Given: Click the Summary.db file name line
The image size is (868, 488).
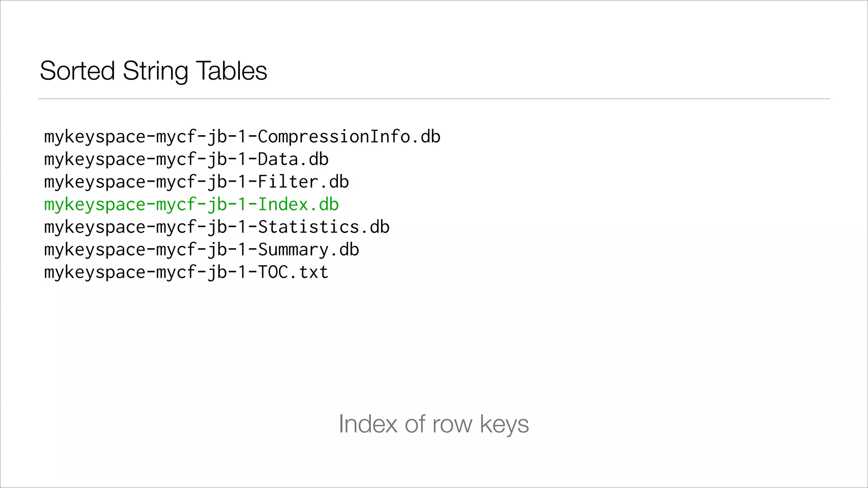Looking at the screenshot, I should point(201,250).
